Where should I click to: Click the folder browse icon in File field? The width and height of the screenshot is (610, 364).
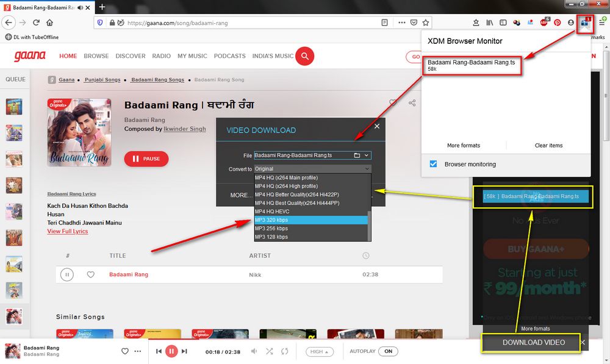pos(357,155)
